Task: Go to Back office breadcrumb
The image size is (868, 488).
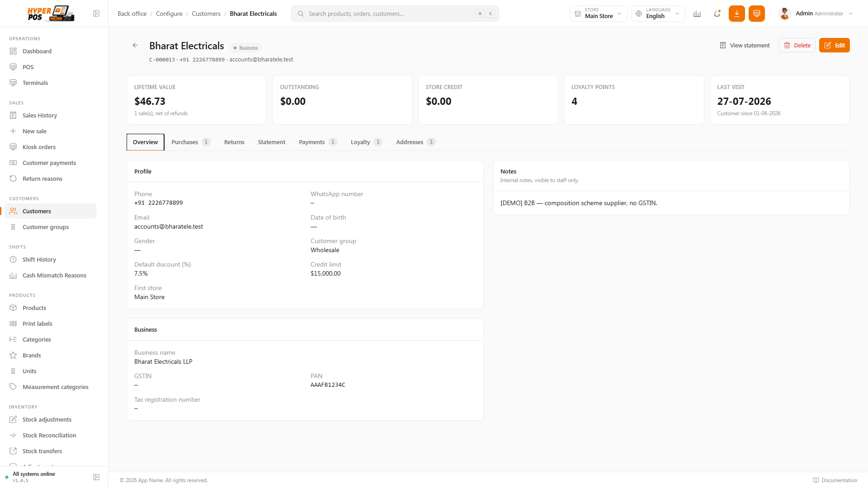Action: pos(132,14)
